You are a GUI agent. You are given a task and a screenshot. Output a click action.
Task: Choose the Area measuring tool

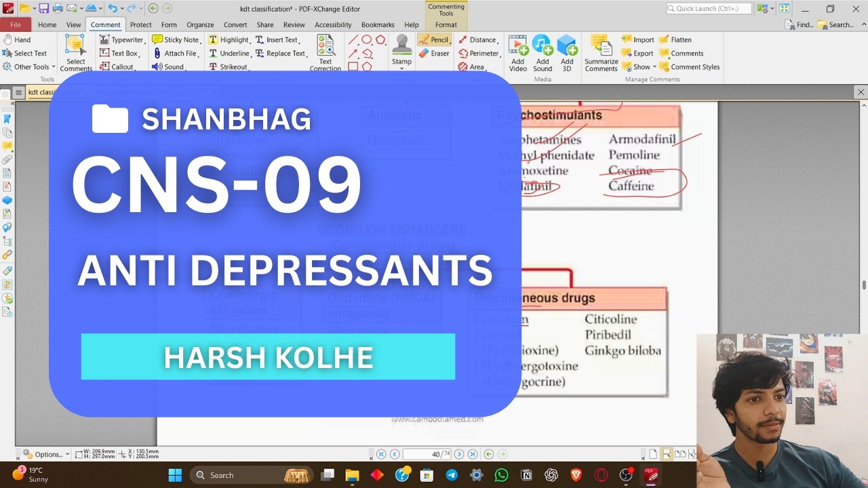coord(471,67)
